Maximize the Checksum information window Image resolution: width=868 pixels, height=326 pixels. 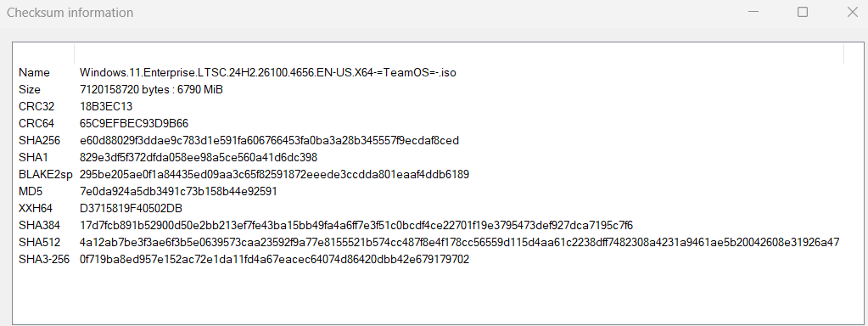click(802, 12)
